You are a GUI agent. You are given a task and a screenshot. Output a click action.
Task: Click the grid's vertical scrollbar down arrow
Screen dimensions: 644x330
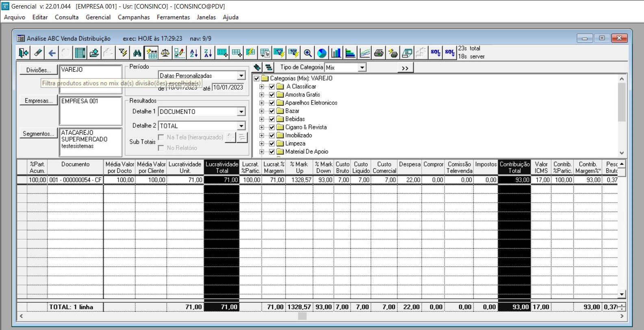coord(622,294)
